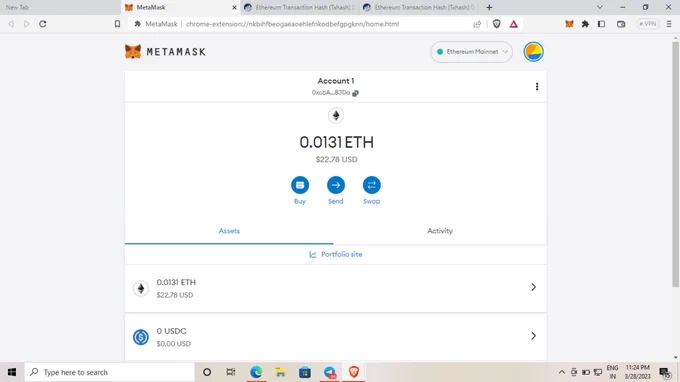The width and height of the screenshot is (680, 382).
Task: Open a new browser tab
Action: [489, 7]
